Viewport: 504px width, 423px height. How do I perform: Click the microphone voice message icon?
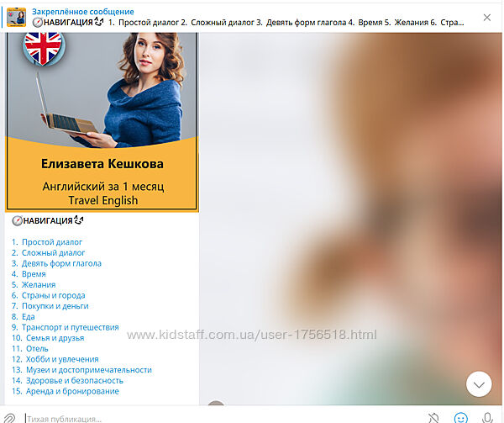pos(487,418)
